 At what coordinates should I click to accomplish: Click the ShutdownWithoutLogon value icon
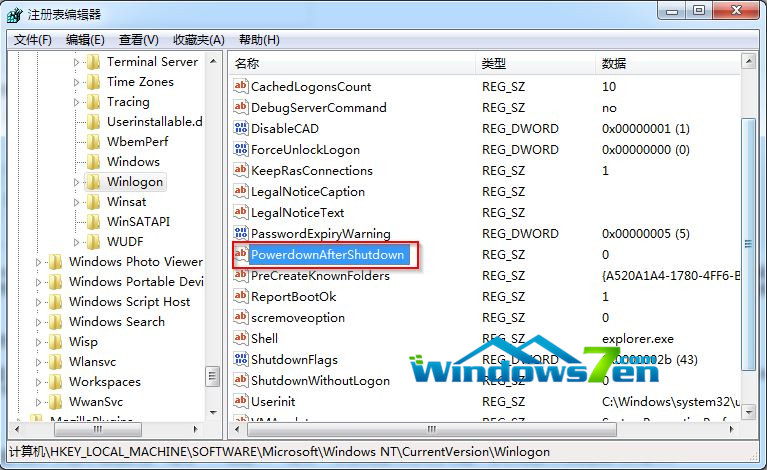[x=241, y=380]
